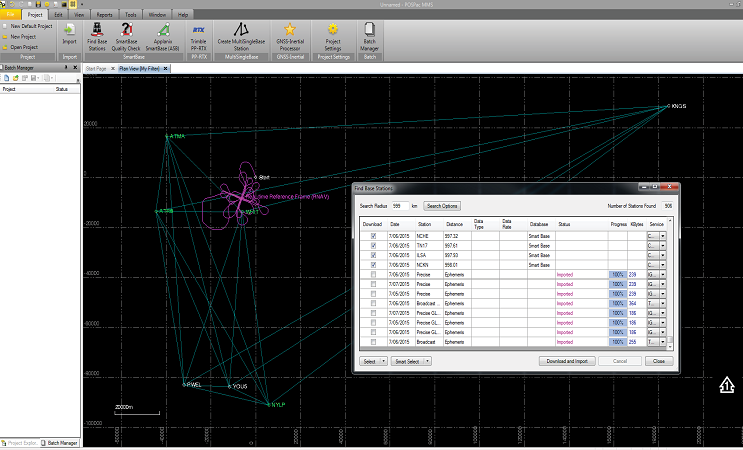The image size is (743, 450).
Task: Open Create Multi/SingleBase Station
Action: (241, 36)
